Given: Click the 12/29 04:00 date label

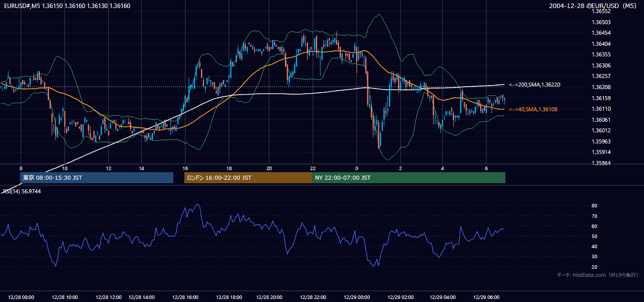Looking at the screenshot, I should (442, 297).
